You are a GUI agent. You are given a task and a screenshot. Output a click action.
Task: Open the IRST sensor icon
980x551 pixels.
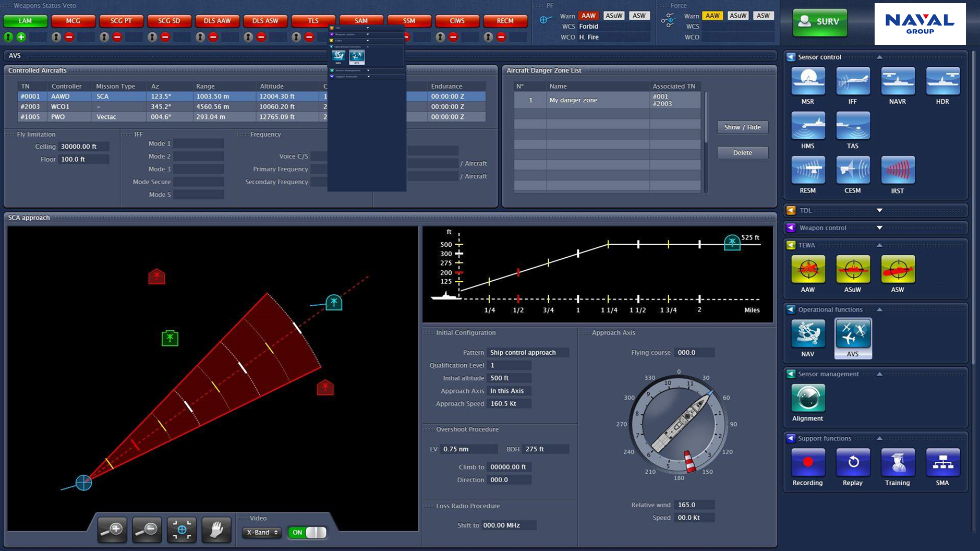pos(897,171)
